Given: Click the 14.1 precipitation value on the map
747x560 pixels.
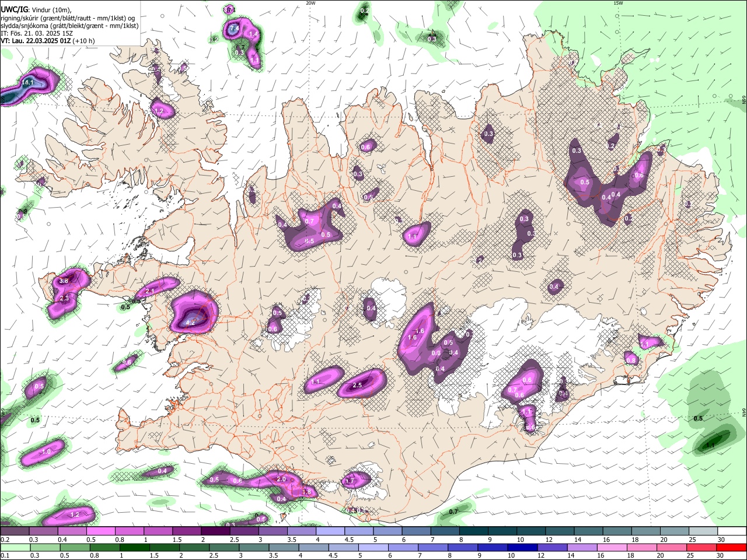Looking at the screenshot, I should tap(27, 83).
